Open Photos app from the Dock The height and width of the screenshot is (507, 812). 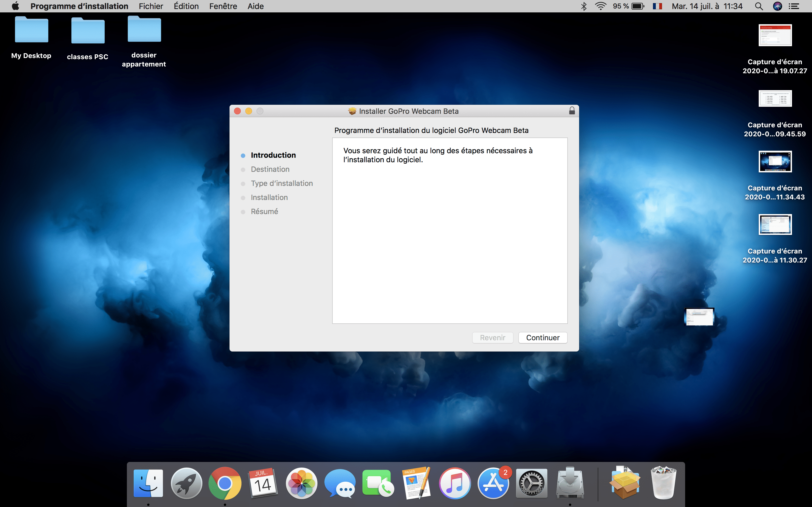tap(301, 482)
